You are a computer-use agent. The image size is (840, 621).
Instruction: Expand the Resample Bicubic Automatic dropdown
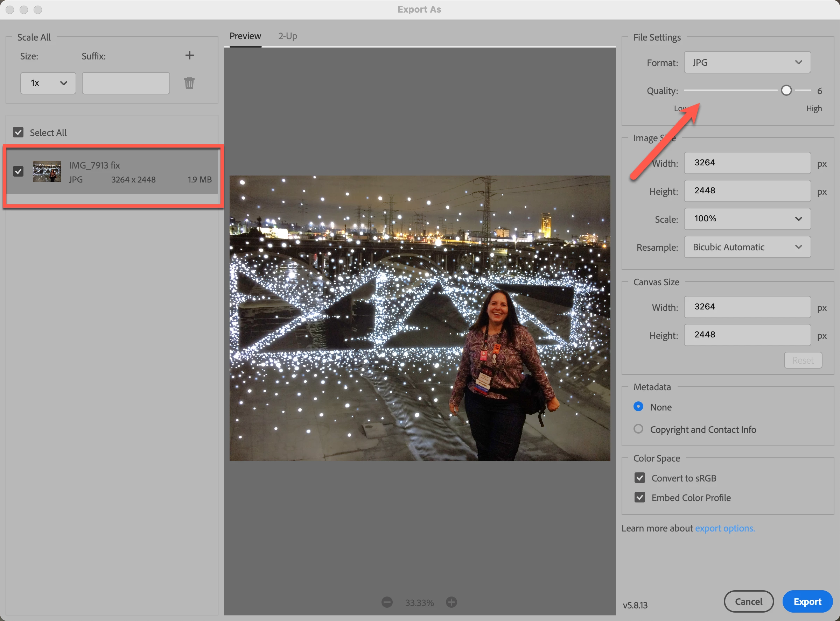click(747, 247)
